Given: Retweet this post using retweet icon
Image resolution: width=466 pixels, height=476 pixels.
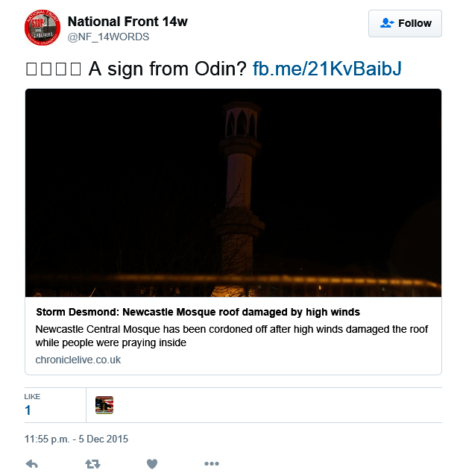Looking at the screenshot, I should point(92,463).
